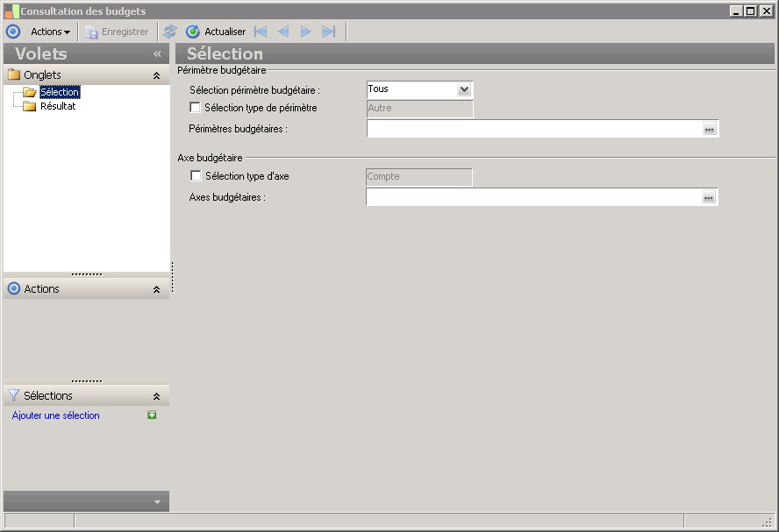Go to the previous record arrow

click(283, 32)
